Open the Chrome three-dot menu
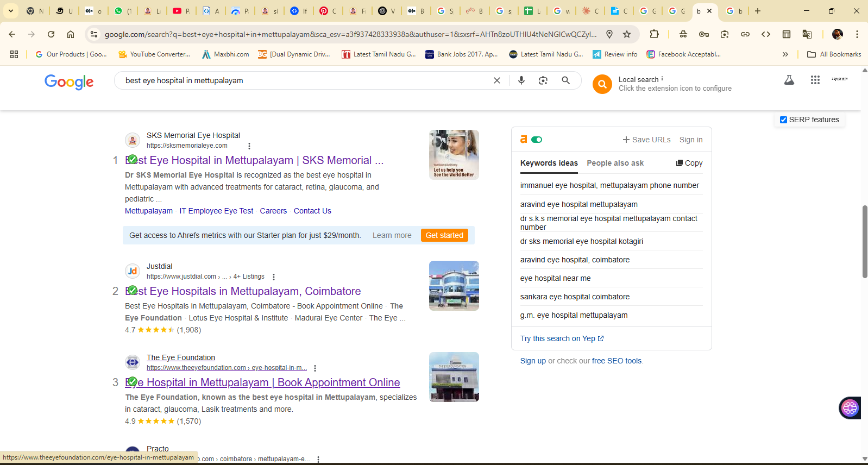Screen dimensions: 868x465 coord(857,34)
